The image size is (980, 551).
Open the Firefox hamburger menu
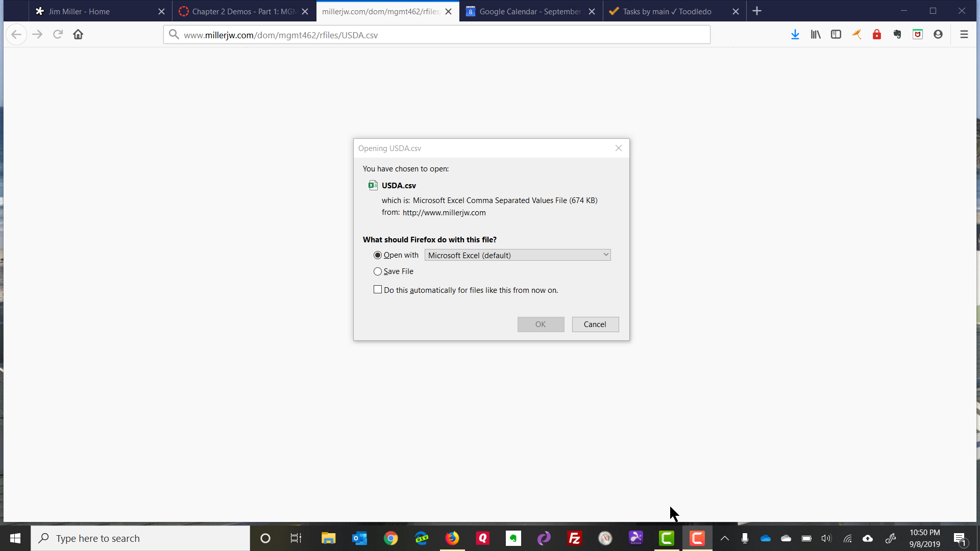pyautogui.click(x=964, y=35)
